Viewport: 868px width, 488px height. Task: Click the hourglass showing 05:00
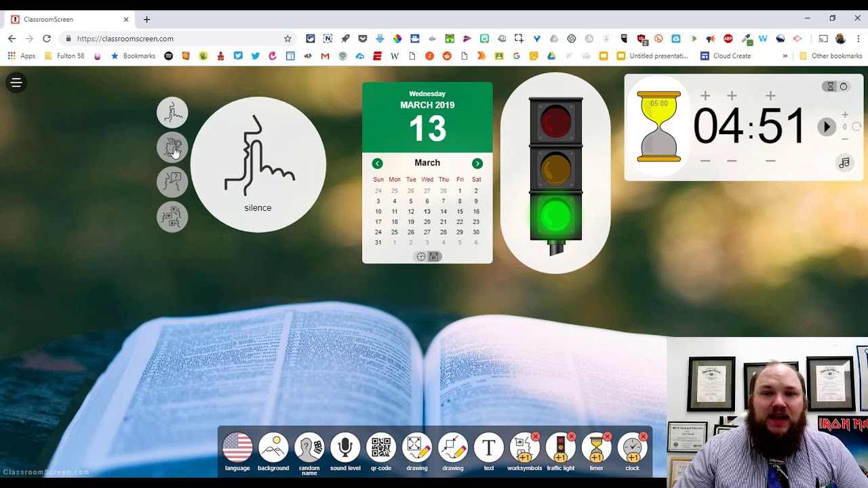pyautogui.click(x=658, y=127)
